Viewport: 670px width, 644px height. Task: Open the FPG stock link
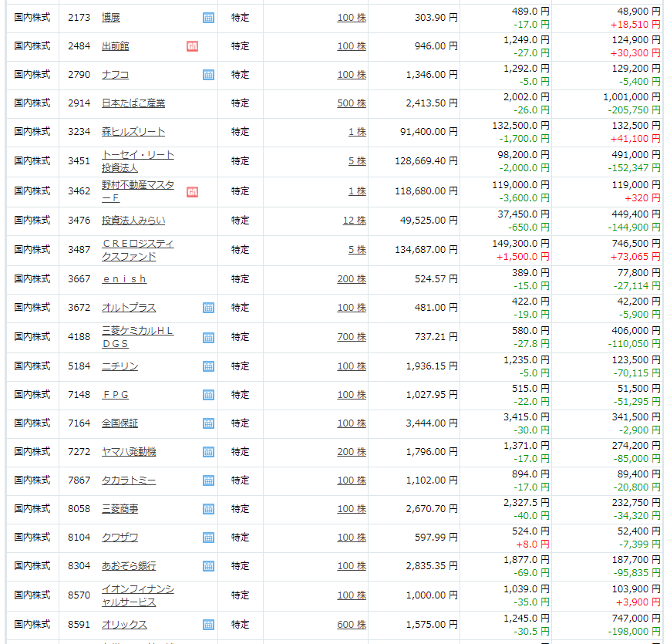coord(116,395)
